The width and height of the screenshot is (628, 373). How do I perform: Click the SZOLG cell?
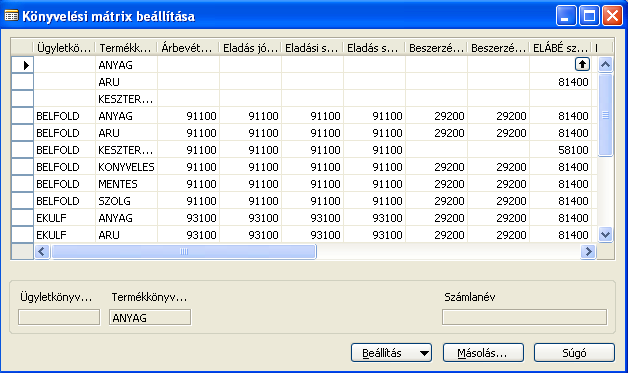(126, 201)
